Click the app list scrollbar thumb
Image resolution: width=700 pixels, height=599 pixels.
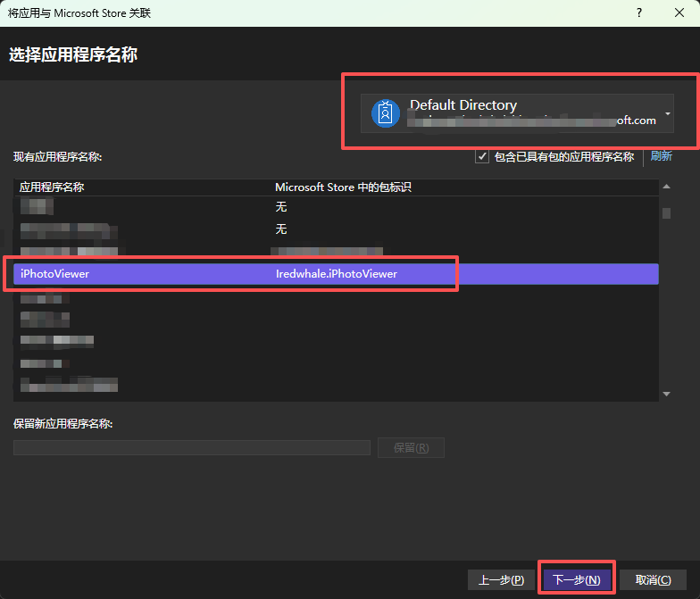point(666,213)
